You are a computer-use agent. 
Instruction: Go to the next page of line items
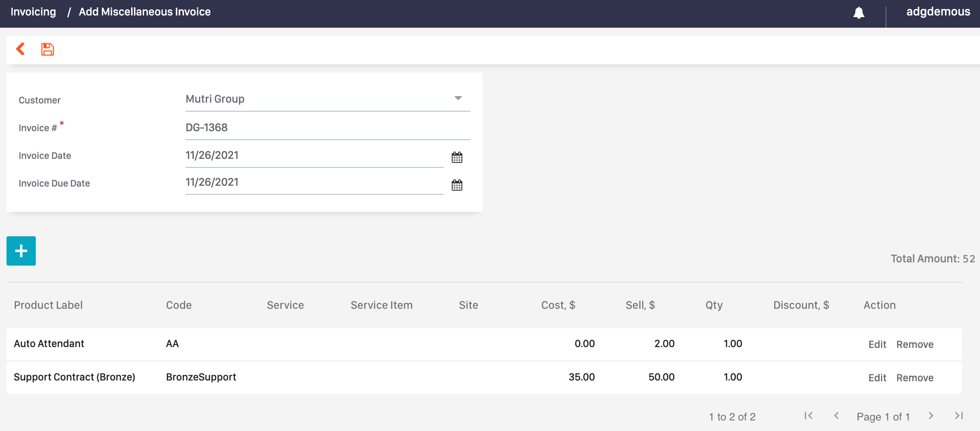pyautogui.click(x=930, y=416)
